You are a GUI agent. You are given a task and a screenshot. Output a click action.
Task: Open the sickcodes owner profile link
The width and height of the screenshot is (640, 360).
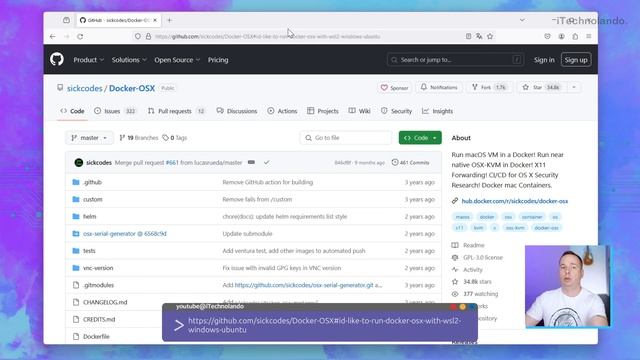point(84,88)
